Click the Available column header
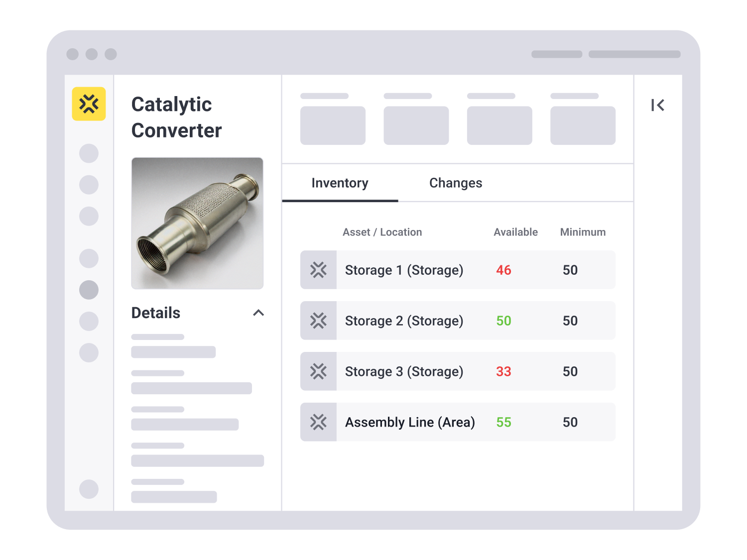Viewport: 747px width, 560px height. (515, 232)
